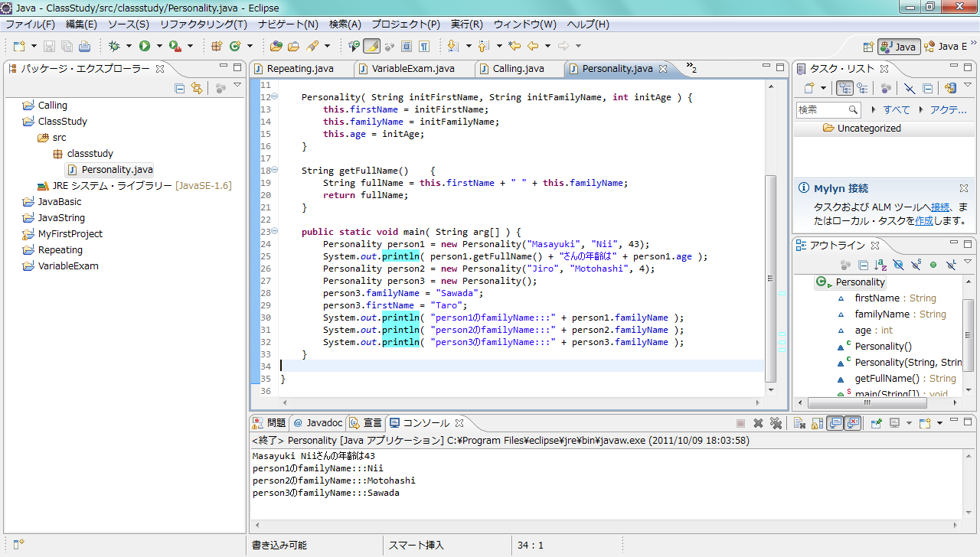
Task: Toggle Mark Occurrences highlighter in toolbar
Action: [371, 47]
